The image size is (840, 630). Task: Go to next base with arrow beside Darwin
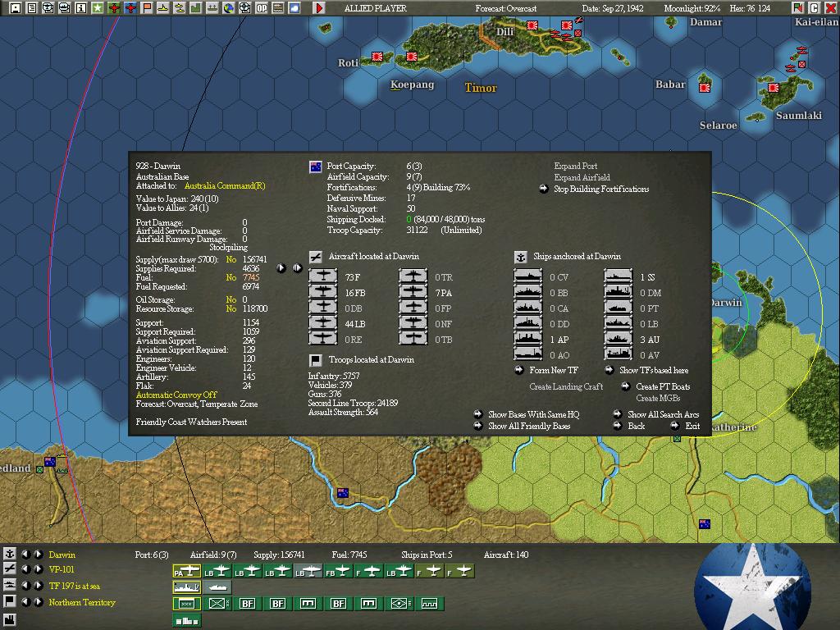(38, 555)
